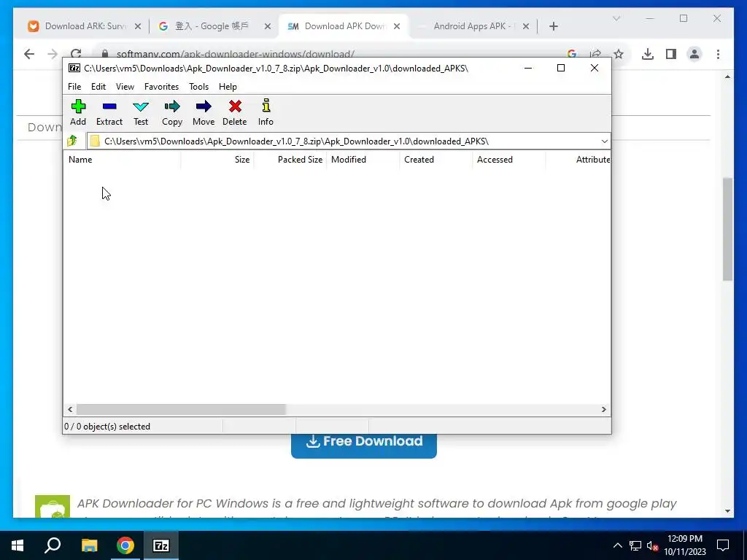Open File Explorer from the taskbar

click(x=89, y=545)
